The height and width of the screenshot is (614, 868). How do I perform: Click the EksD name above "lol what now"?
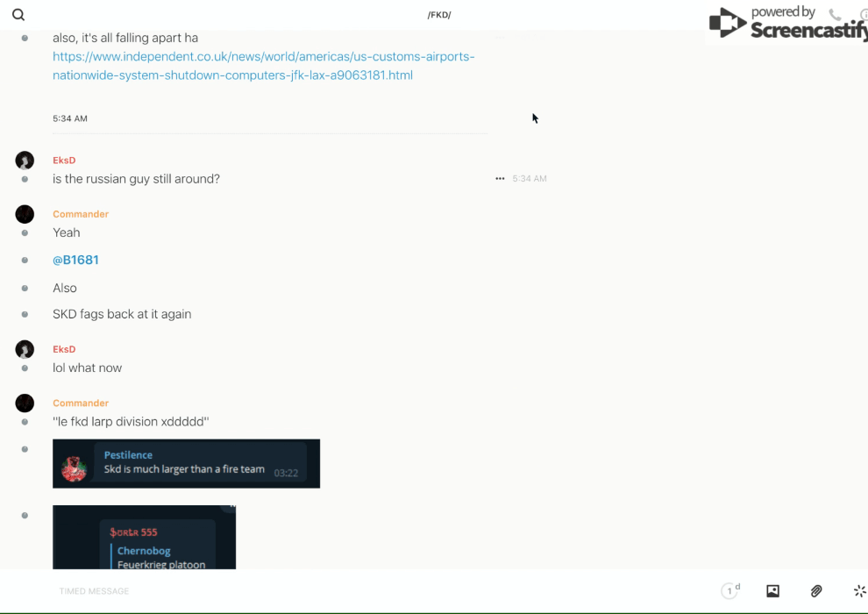(x=64, y=349)
